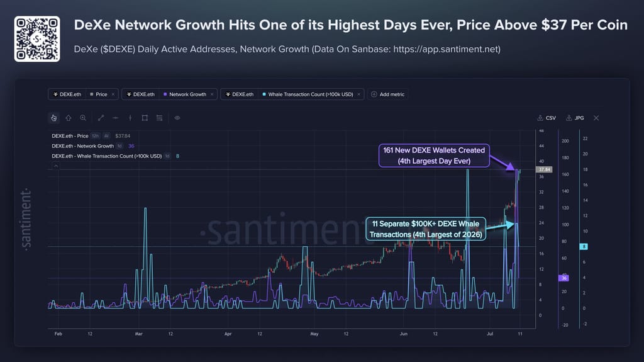Viewport: 644px width, 362px height.
Task: Select the diagonal trend line drawing tool
Action: [101, 118]
